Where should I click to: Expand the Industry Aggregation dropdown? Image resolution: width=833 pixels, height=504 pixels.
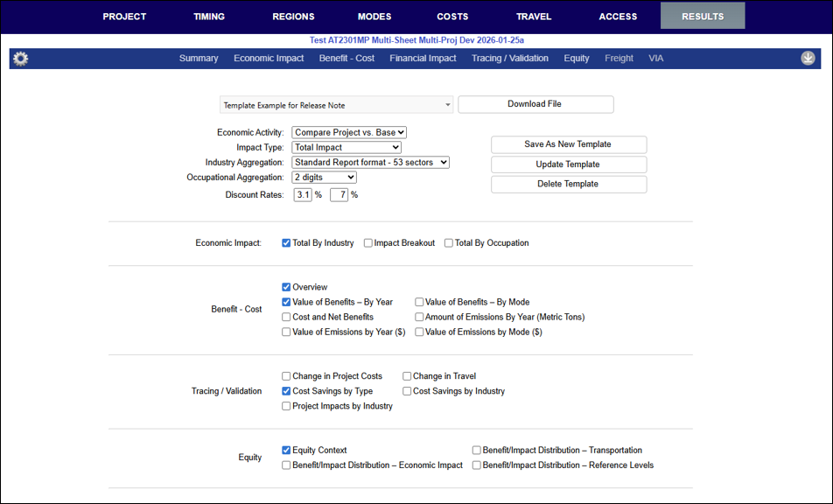(370, 163)
